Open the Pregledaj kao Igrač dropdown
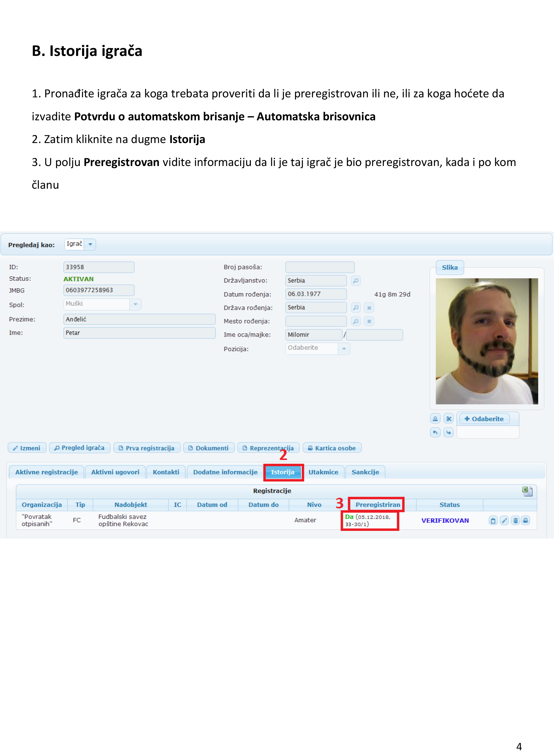 pos(90,244)
